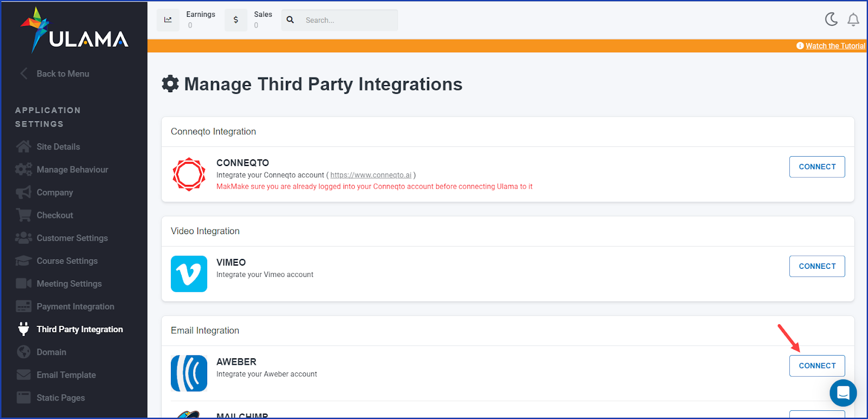Select Course Settings
Image resolution: width=868 pixels, height=419 pixels.
(67, 261)
